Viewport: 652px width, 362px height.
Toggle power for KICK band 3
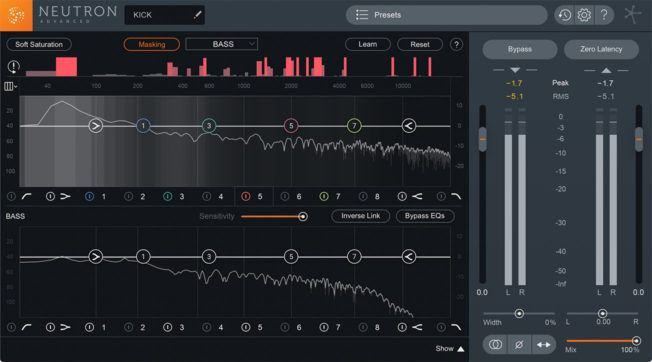pyautogui.click(x=168, y=196)
